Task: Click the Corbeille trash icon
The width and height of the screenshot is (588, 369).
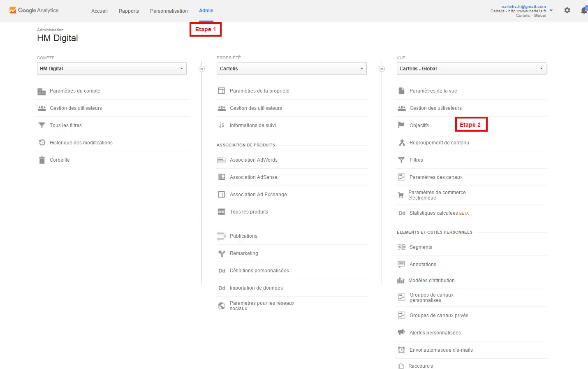Action: (42, 160)
